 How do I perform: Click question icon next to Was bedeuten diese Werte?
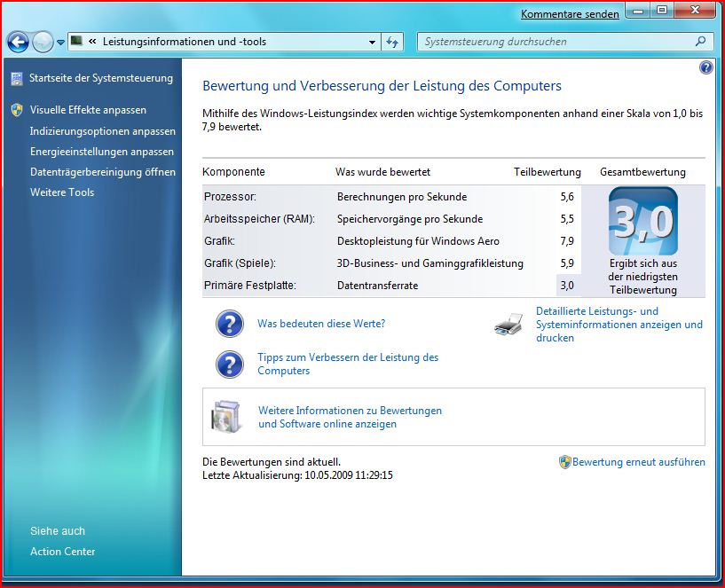(229, 324)
